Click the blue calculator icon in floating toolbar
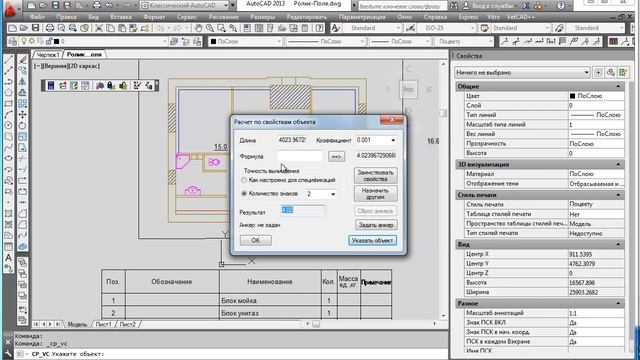Viewport: 640px width, 360px height. coord(51,85)
